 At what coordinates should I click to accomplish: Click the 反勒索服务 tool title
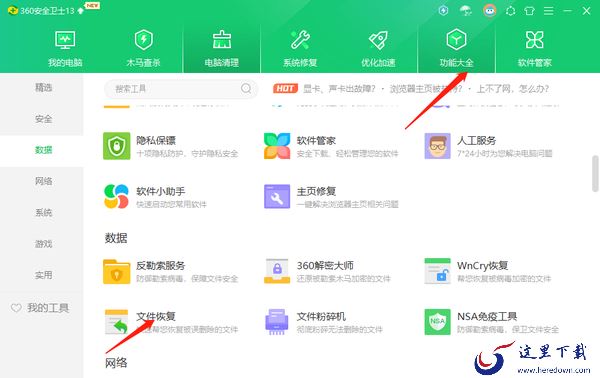[x=161, y=266]
